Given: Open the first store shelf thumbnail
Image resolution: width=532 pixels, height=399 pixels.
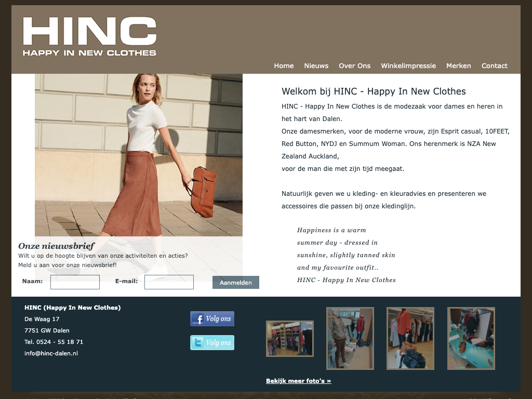Looking at the screenshot, I should tap(289, 339).
